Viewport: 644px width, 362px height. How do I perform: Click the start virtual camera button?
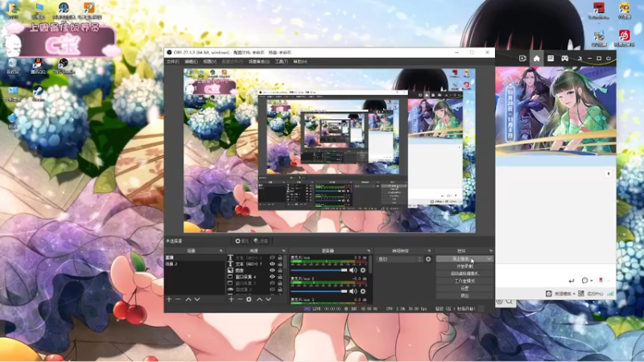464,274
